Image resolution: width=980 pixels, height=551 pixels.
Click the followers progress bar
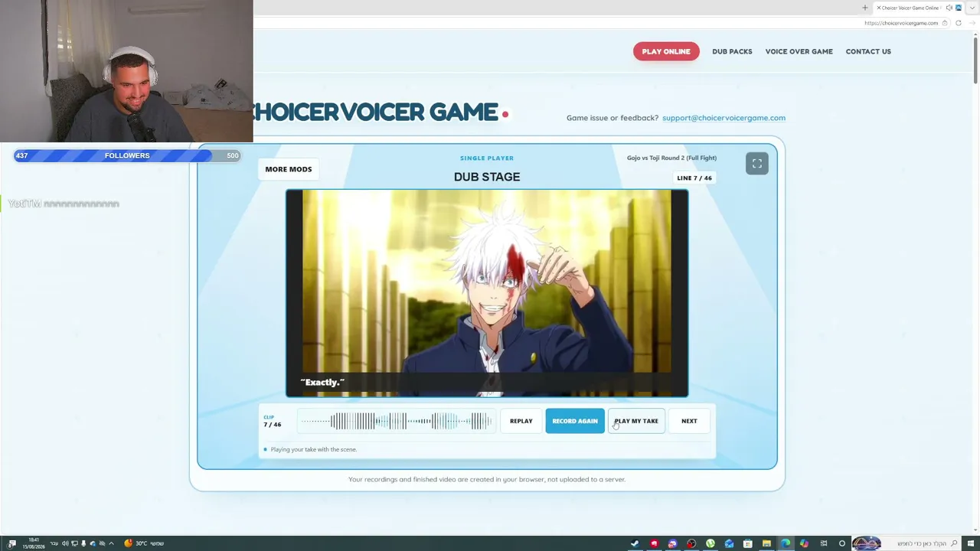coord(127,155)
